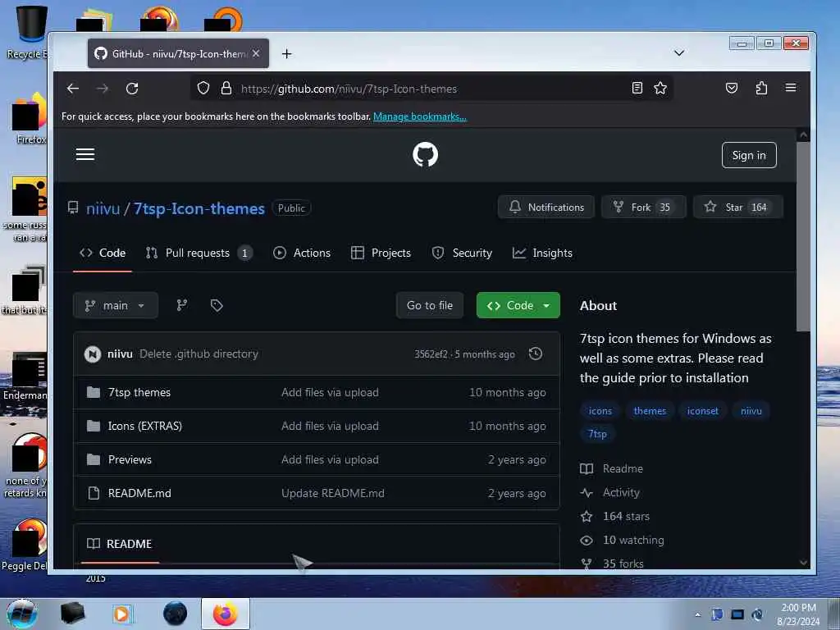Open GitHub hamburger navigation menu
The image size is (840, 630).
(85, 155)
